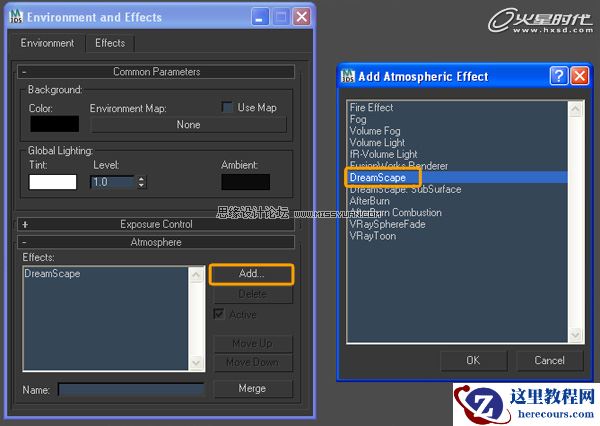Viewport: 600px width, 426px height.
Task: Open the Tint color swatch
Action: [53, 182]
